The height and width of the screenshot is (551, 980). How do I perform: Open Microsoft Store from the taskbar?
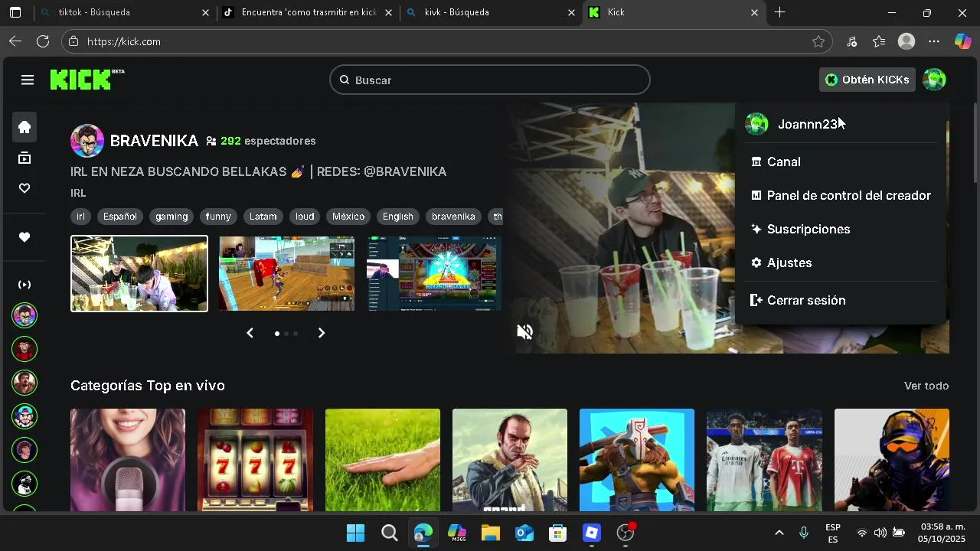(558, 533)
